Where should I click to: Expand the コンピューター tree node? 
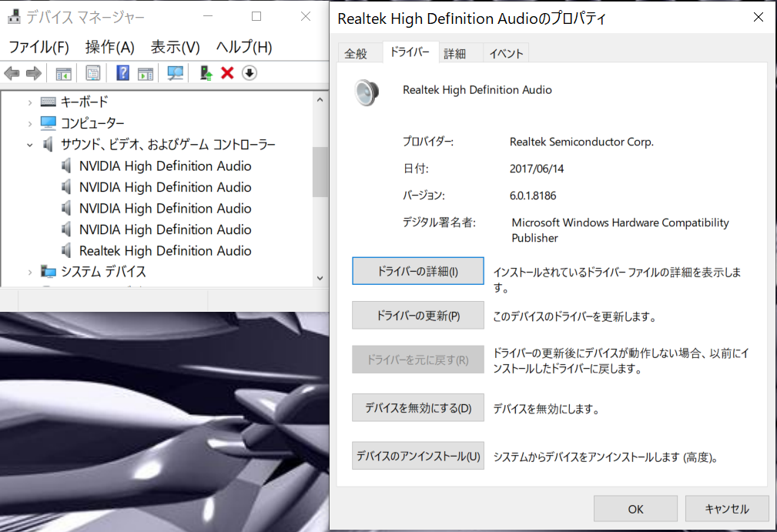[30, 123]
